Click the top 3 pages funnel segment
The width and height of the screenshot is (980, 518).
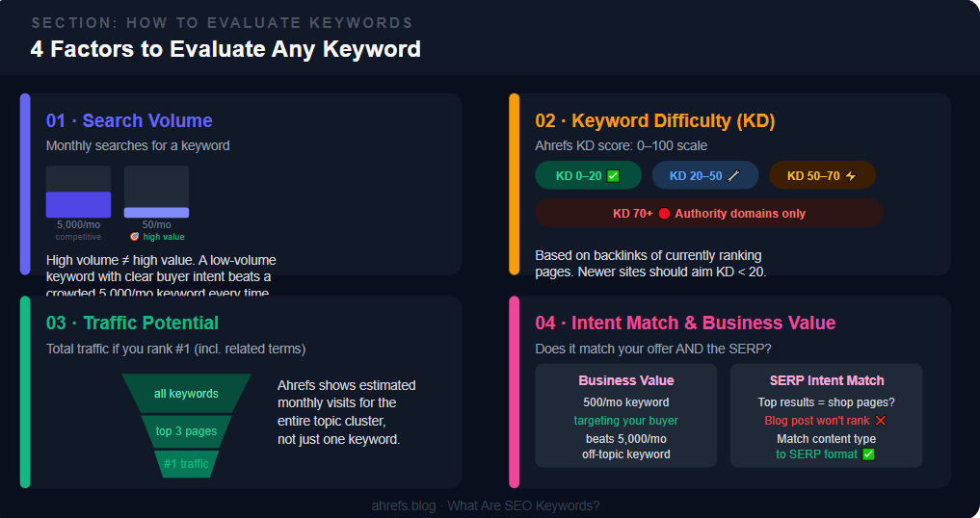tap(186, 431)
